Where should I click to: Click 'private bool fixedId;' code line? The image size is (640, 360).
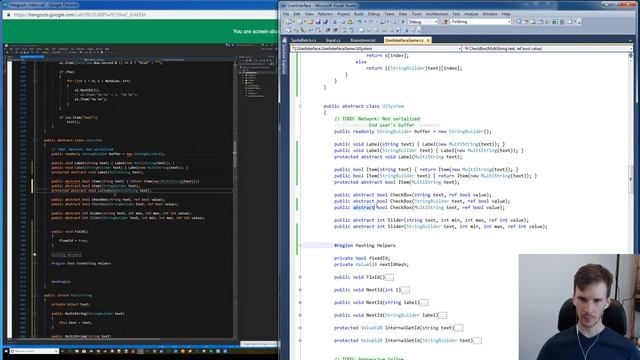[x=362, y=258]
